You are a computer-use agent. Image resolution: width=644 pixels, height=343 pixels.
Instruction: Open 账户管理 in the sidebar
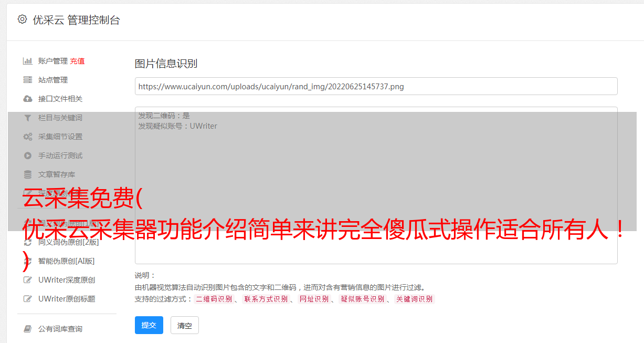point(53,61)
